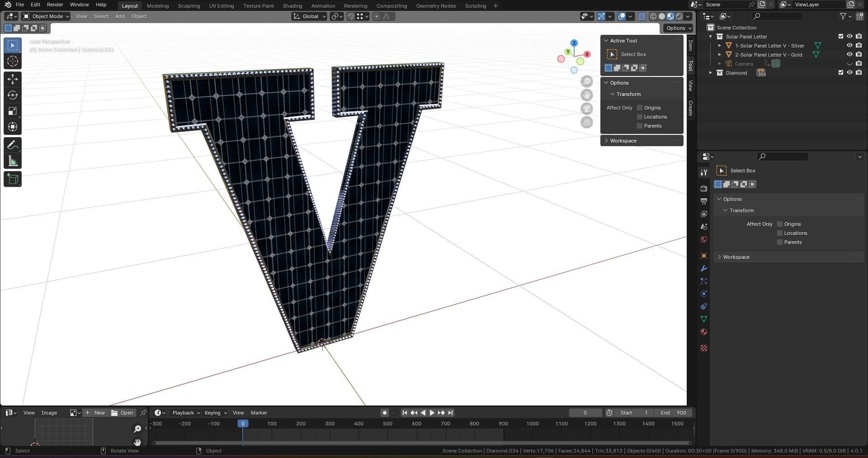Select the Annotate tool
Image resolution: width=868 pixels, height=458 pixels.
tap(13, 145)
